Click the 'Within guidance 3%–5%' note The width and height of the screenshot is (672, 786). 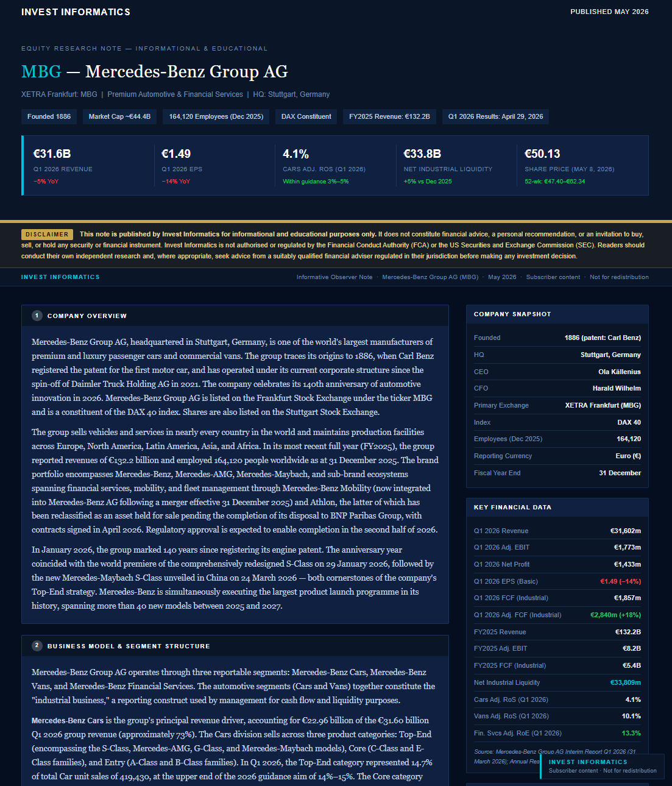(x=316, y=182)
